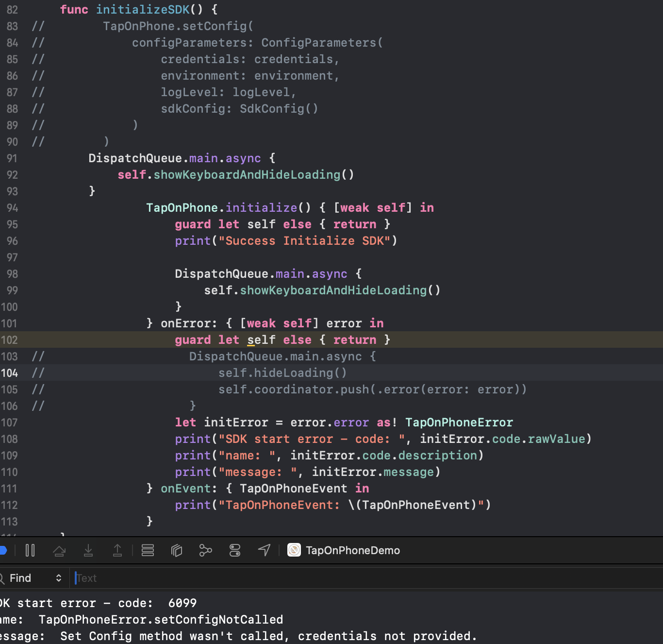Click the Step Into debug button
Viewport: 663px width, 644px height.
tap(88, 550)
